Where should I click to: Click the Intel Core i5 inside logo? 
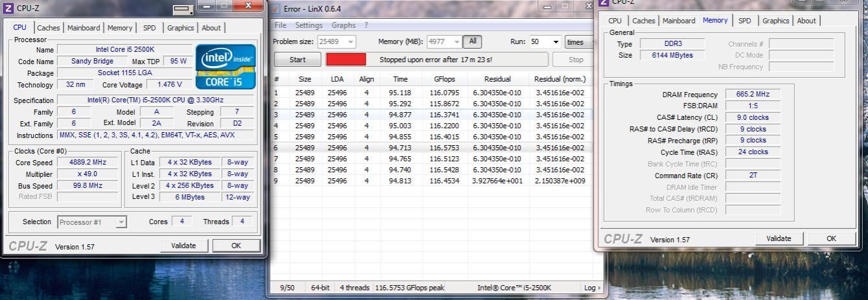225,67
